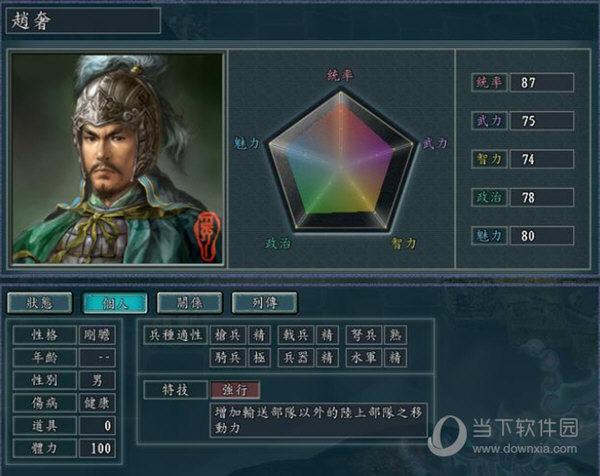Select the 武力 stat value 75
The image size is (600, 476).
[x=542, y=121]
